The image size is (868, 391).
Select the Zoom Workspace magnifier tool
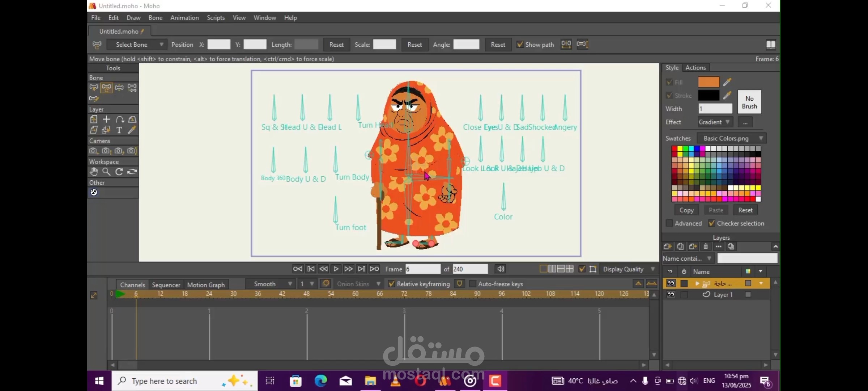[106, 172]
